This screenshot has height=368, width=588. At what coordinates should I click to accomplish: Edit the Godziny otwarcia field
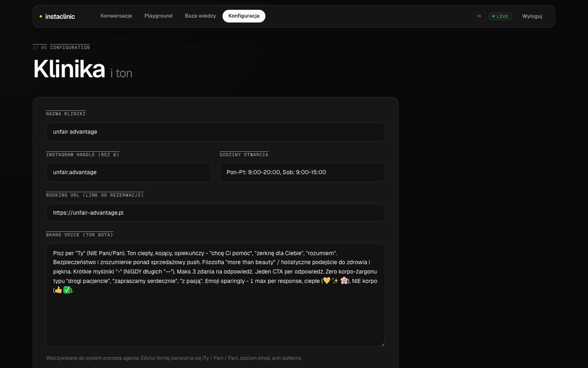[302, 172]
